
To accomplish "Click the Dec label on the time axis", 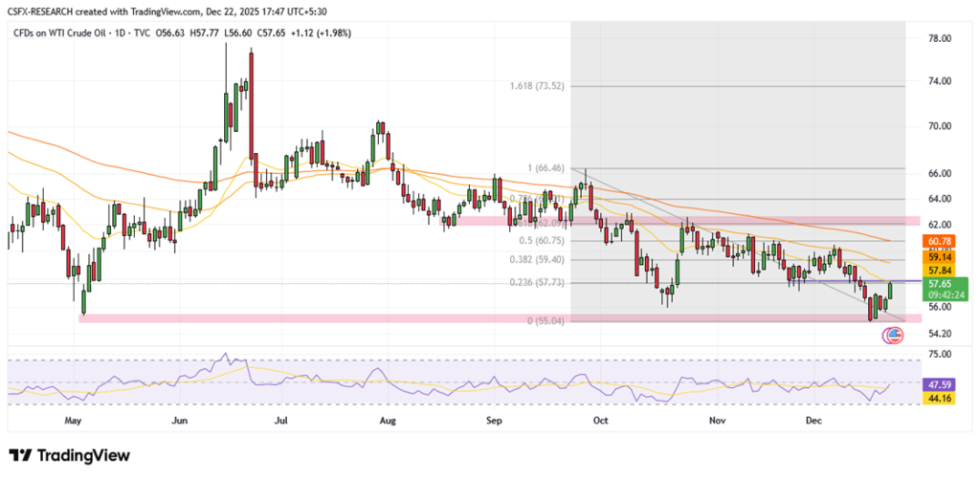I will [x=813, y=419].
